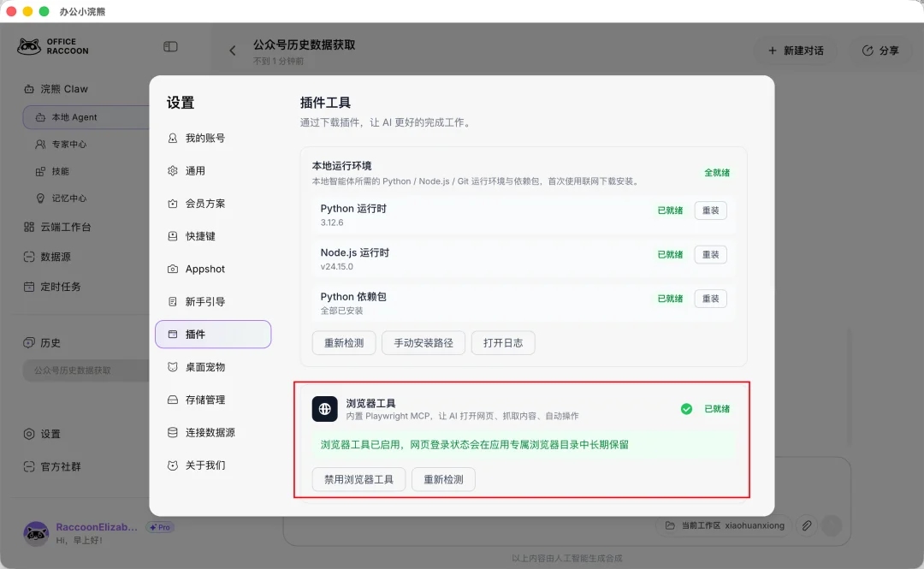The height and width of the screenshot is (569, 924).
Task: Reinstall Python 运行时 with 重装 button
Action: (x=710, y=210)
